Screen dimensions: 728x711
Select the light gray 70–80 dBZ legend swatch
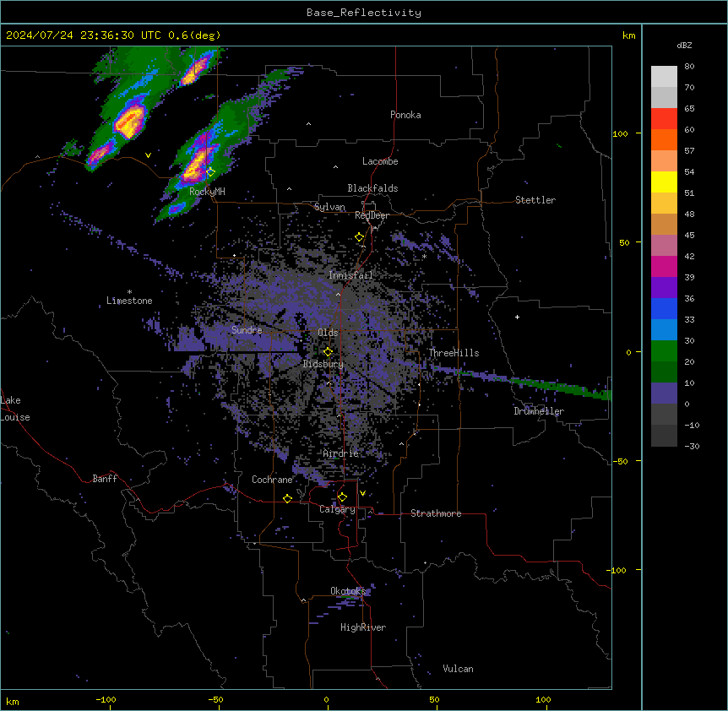coord(664,77)
